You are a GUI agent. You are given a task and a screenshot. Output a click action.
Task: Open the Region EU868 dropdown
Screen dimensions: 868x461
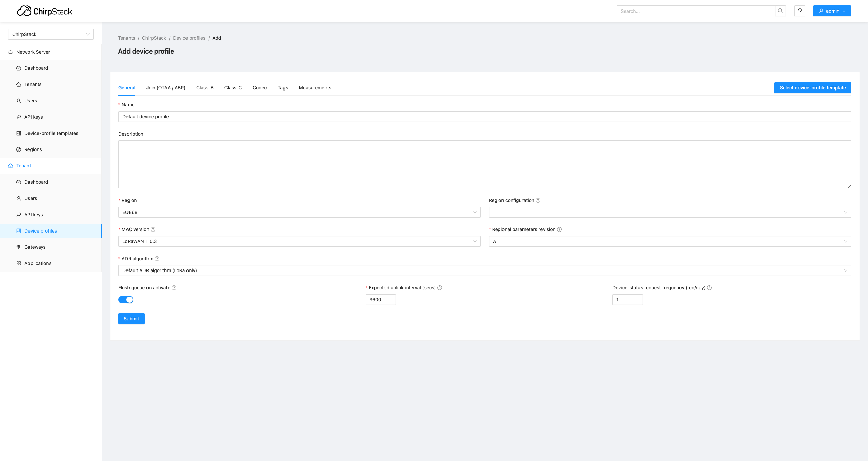click(x=299, y=212)
